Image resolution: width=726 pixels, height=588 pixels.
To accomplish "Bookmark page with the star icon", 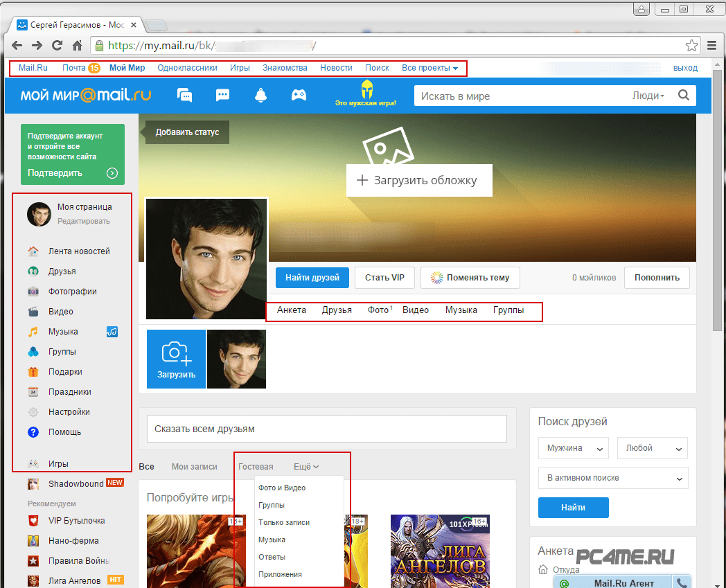I will 691,46.
